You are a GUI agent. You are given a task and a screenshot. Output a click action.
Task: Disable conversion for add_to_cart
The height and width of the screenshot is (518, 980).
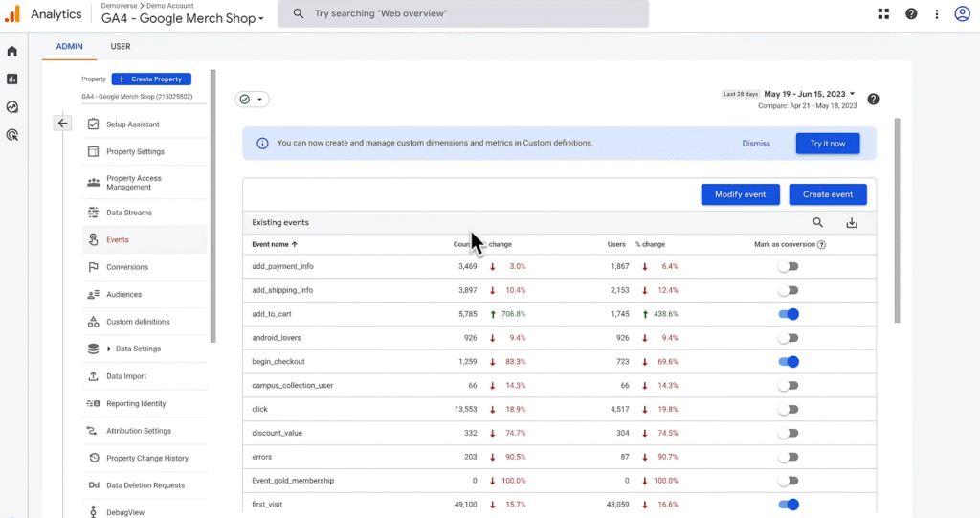click(x=789, y=314)
